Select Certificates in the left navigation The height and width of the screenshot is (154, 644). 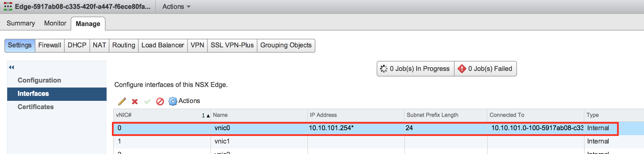(36, 107)
